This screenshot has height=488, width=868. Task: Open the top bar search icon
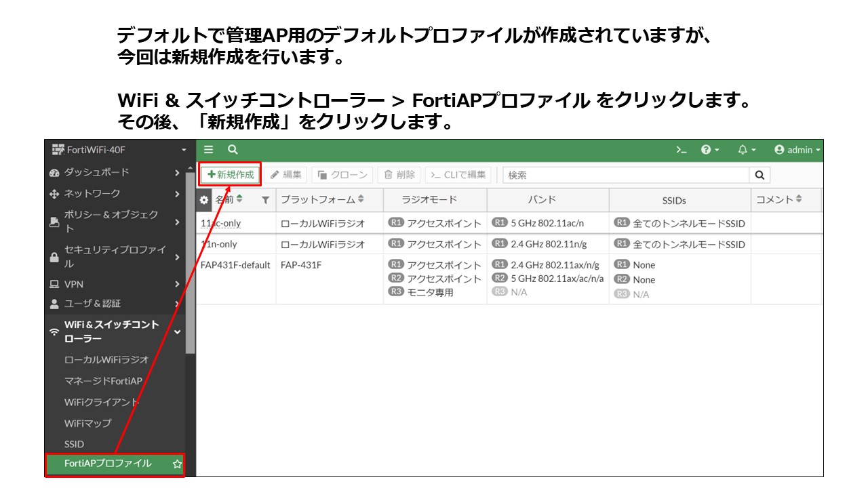233,150
